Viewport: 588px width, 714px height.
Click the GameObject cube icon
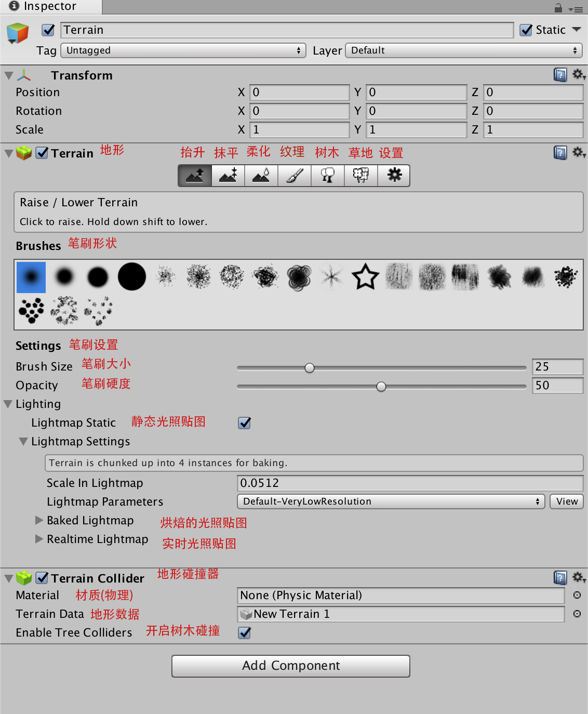[x=18, y=33]
